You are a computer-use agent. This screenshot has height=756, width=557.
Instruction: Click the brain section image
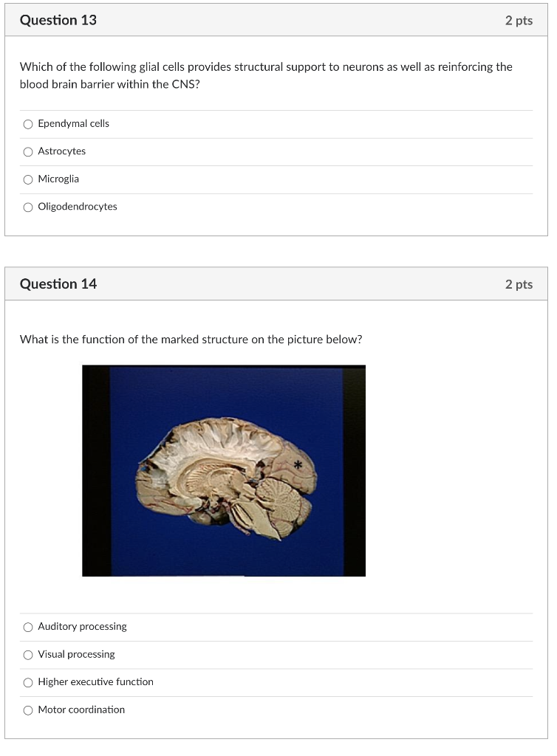(x=224, y=470)
